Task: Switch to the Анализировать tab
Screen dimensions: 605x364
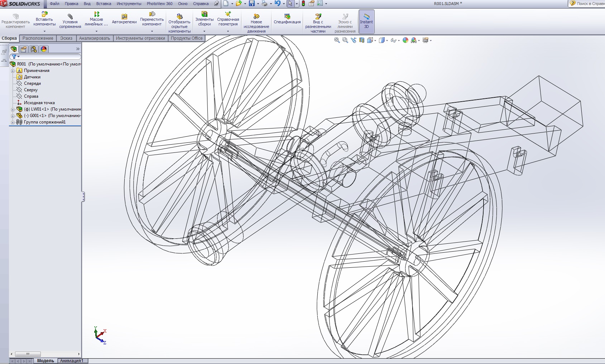Action: click(95, 38)
